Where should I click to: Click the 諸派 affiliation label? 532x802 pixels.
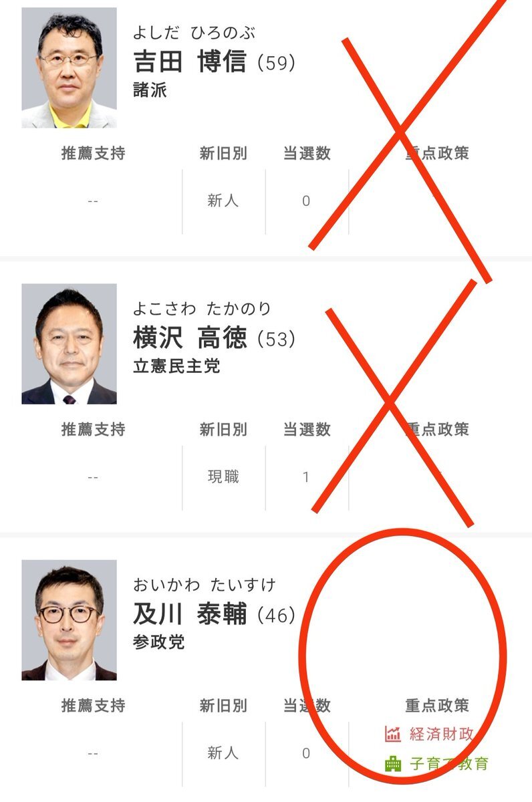click(150, 90)
